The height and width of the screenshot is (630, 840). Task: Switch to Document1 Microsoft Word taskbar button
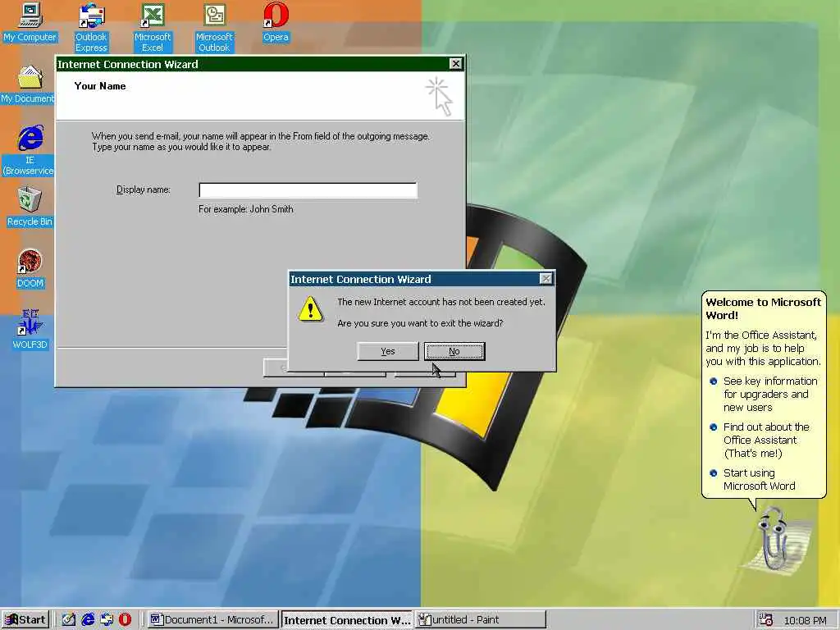coord(212,620)
